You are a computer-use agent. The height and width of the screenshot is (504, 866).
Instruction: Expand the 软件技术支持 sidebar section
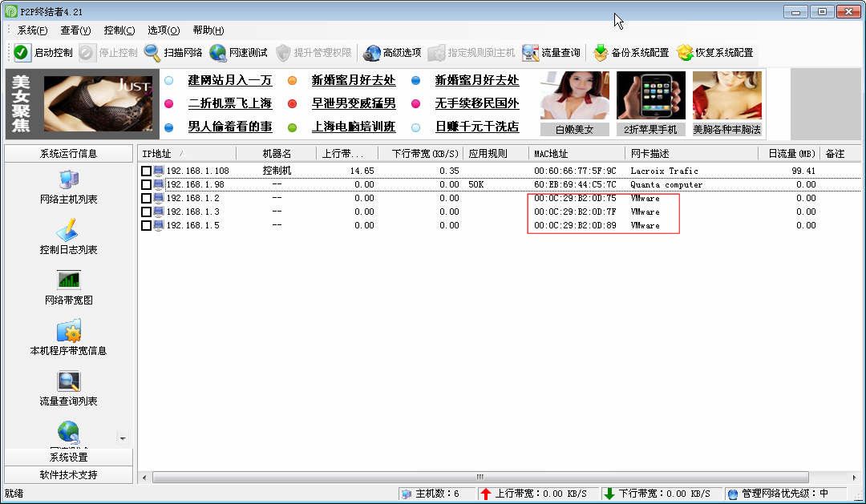coord(68,474)
